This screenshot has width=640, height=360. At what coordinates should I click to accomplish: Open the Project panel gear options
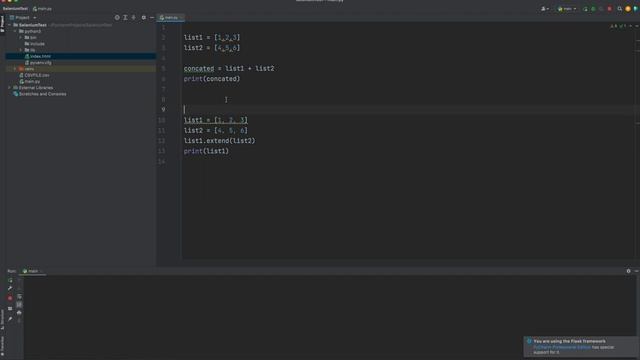pos(144,18)
